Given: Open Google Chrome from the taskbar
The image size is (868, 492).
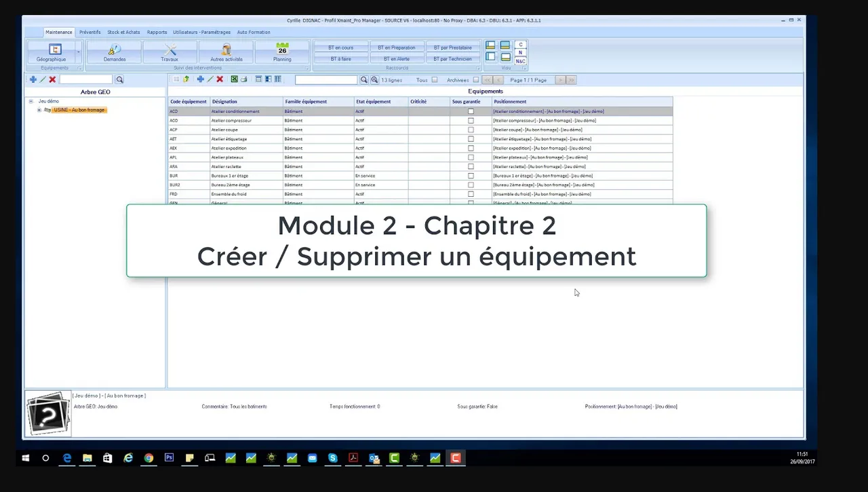Looking at the screenshot, I should tap(149, 458).
